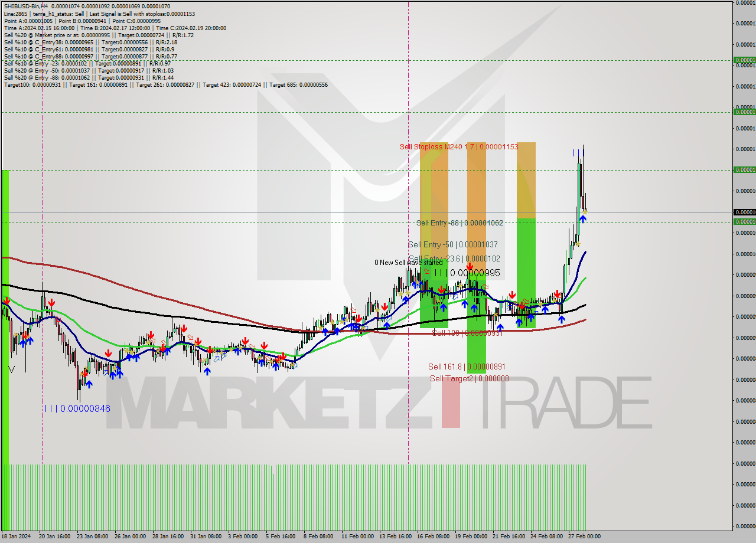756x543 pixels.
Task: Select the '28 Jan 16:00' time axis label
Action: (168, 537)
